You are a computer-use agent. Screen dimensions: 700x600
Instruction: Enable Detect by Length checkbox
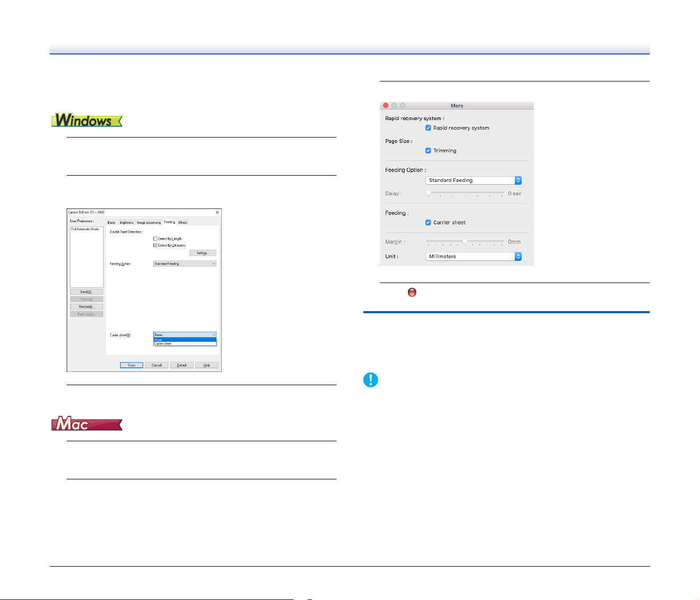click(x=155, y=239)
